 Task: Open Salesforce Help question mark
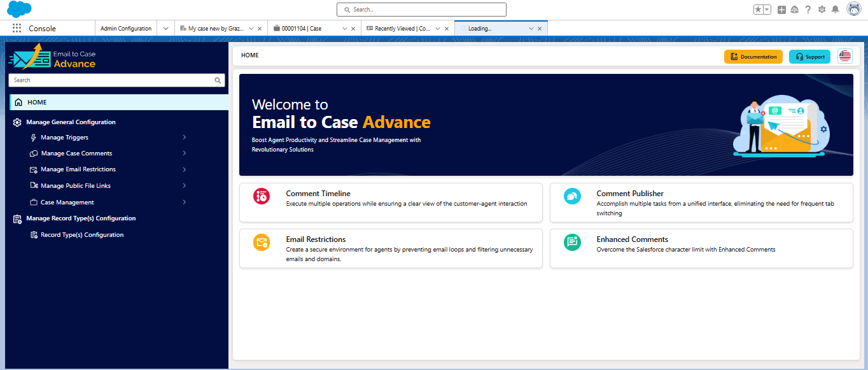pyautogui.click(x=808, y=10)
